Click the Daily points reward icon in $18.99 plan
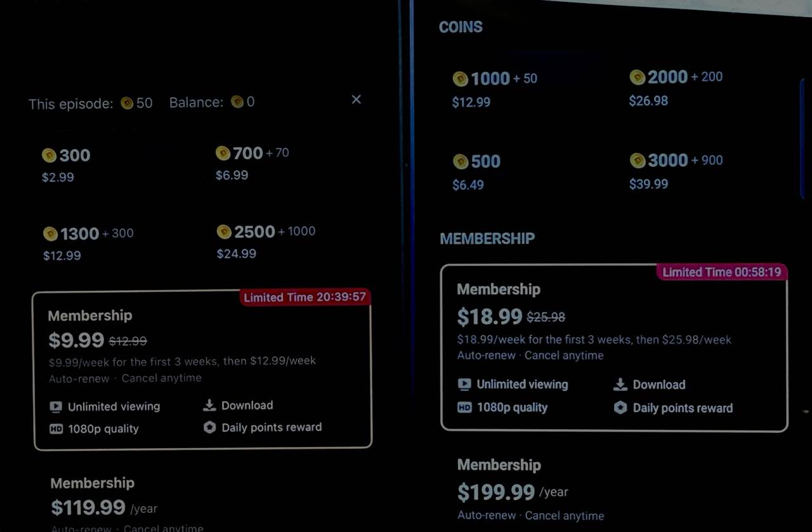Screen dimensions: 812x532 point(620,408)
